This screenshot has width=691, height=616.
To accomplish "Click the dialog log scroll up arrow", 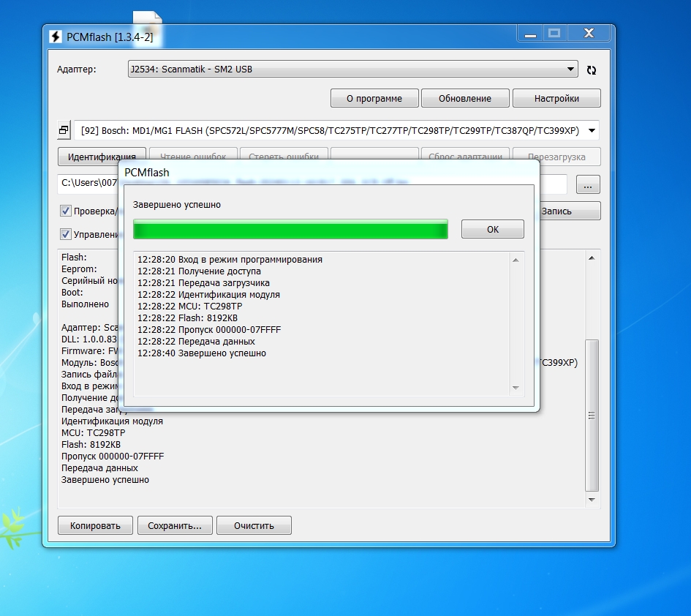I will 515,260.
